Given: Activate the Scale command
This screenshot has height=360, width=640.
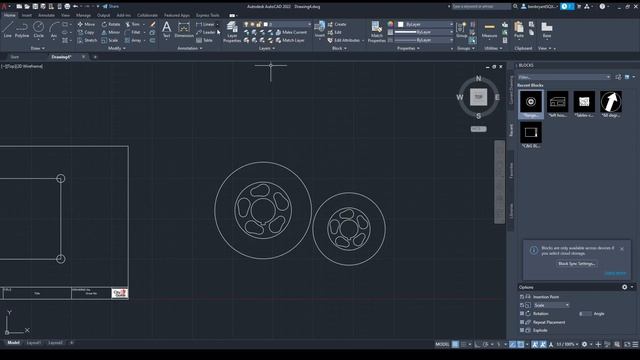Looking at the screenshot, I should (110, 40).
